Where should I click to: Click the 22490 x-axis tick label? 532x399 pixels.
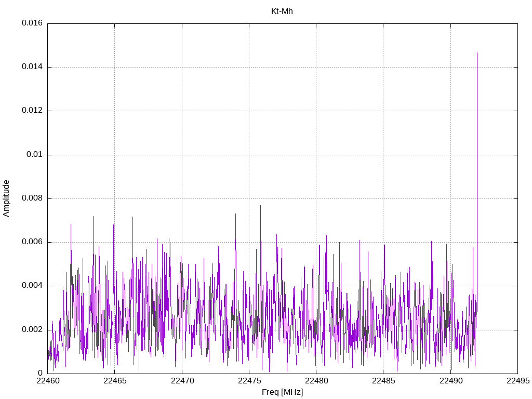pyautogui.click(x=450, y=381)
